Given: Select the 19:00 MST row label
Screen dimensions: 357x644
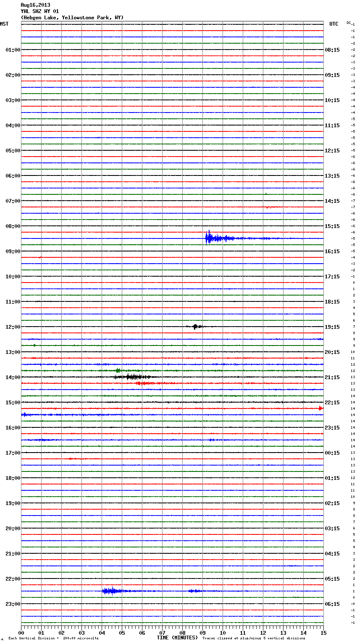Looking at the screenshot, I should (x=13, y=503).
